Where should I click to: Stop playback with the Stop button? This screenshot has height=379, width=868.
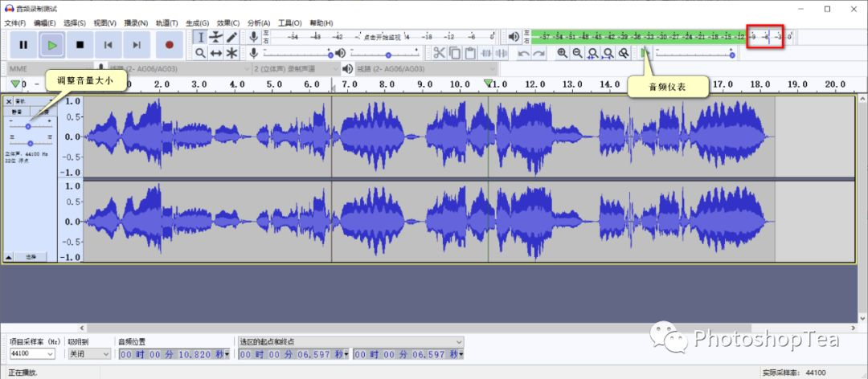click(x=80, y=46)
